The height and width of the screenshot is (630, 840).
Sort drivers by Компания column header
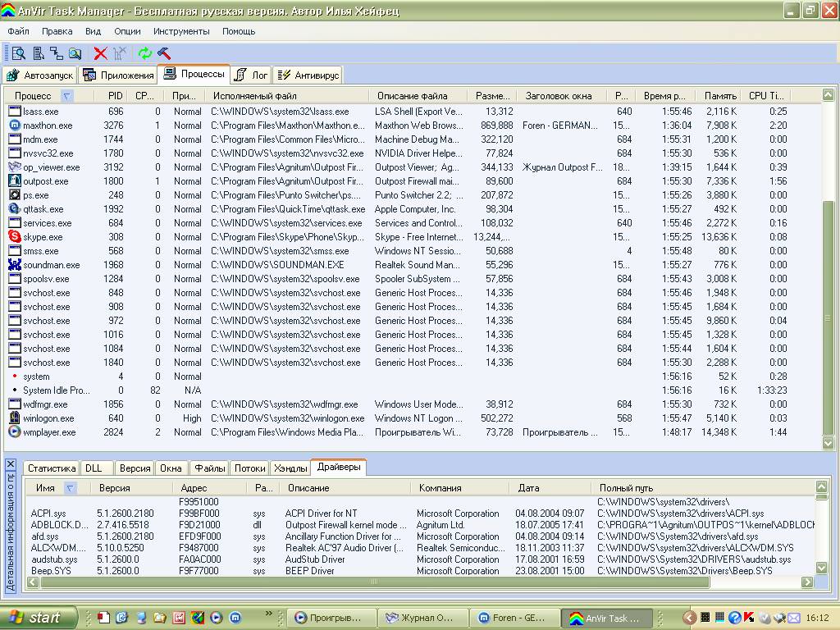459,488
